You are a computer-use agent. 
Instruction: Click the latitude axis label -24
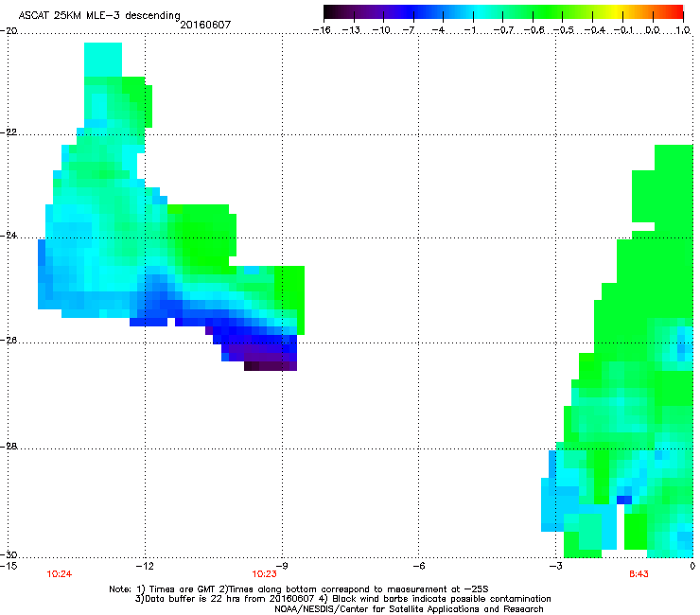point(9,235)
